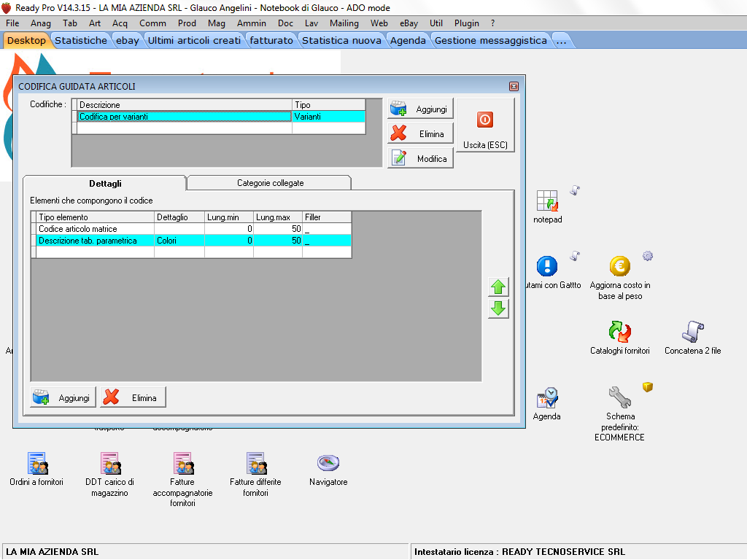Click the gear badge near Aggiorna costo
Viewport: 747px width, 560px height.
(x=648, y=256)
